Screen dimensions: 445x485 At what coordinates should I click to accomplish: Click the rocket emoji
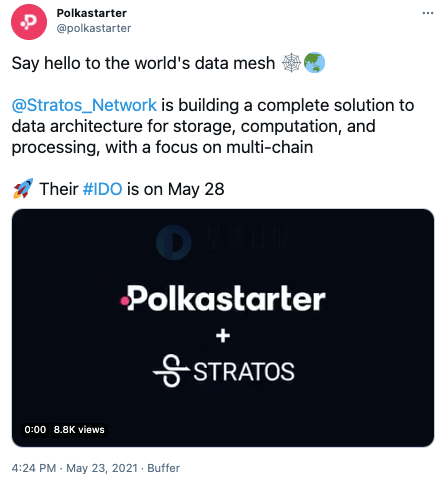tap(23, 188)
